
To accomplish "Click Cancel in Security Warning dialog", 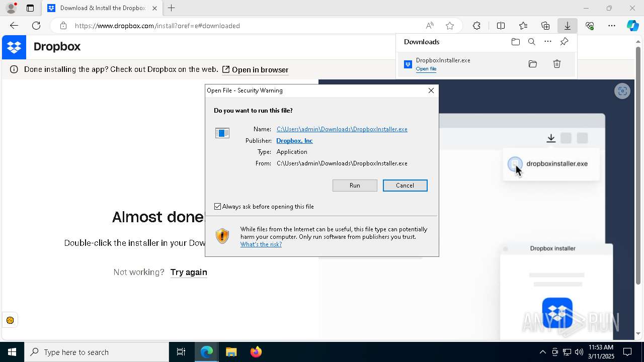I will tap(405, 186).
